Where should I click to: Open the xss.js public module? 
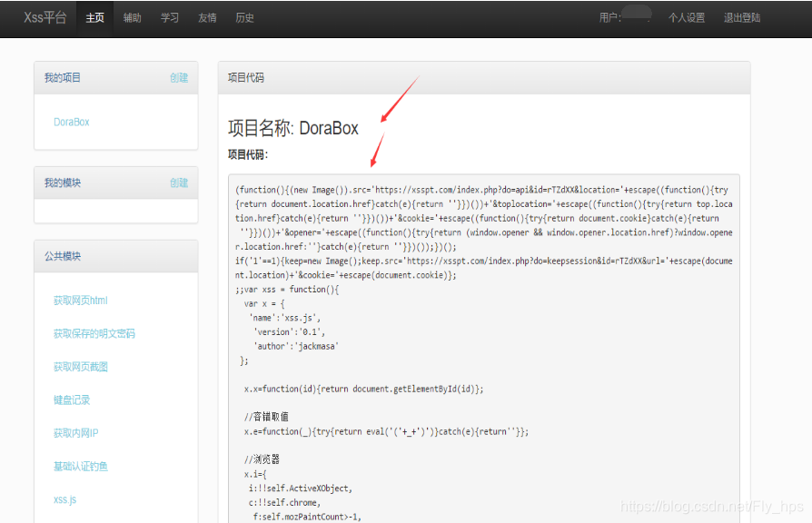pos(64,499)
